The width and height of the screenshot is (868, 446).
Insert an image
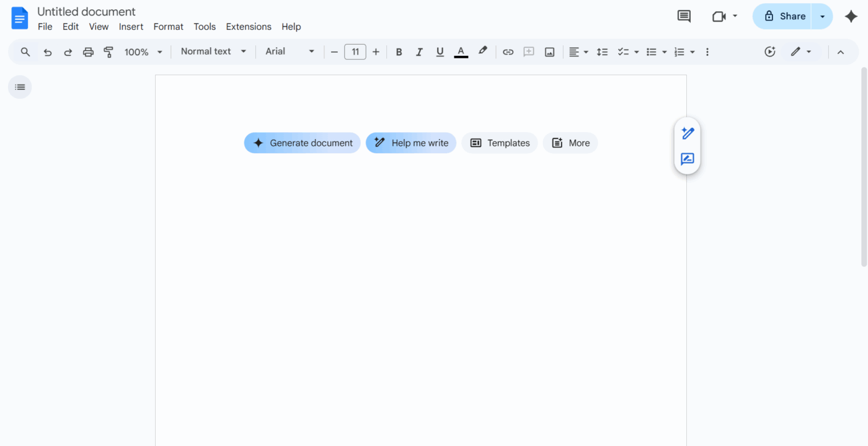click(x=549, y=51)
